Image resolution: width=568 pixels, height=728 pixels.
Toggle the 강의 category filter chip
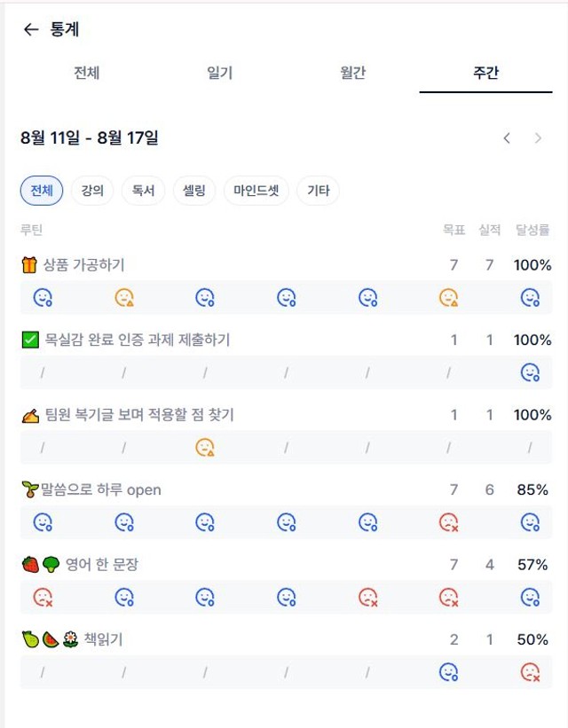pos(92,191)
